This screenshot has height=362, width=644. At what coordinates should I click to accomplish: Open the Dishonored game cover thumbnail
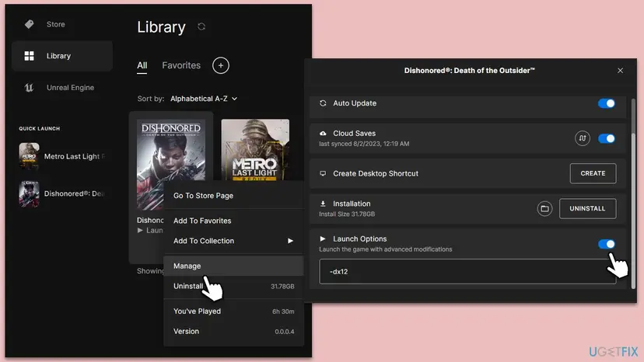[x=171, y=165]
